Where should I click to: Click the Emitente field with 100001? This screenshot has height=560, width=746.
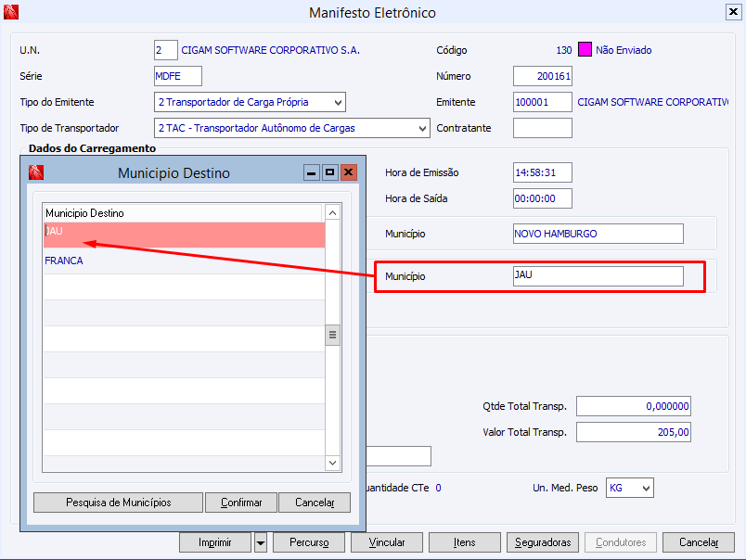click(x=543, y=102)
